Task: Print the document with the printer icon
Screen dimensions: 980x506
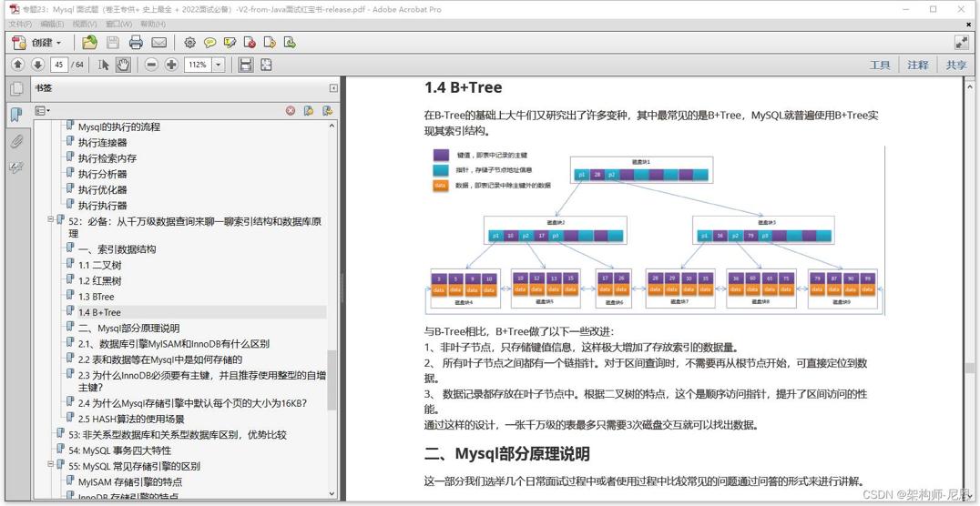Action: coord(137,43)
